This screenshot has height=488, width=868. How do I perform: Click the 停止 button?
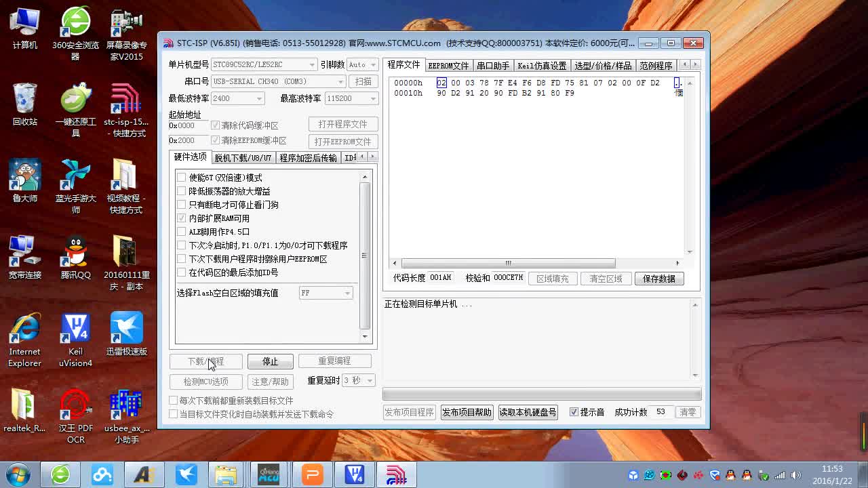click(x=271, y=361)
